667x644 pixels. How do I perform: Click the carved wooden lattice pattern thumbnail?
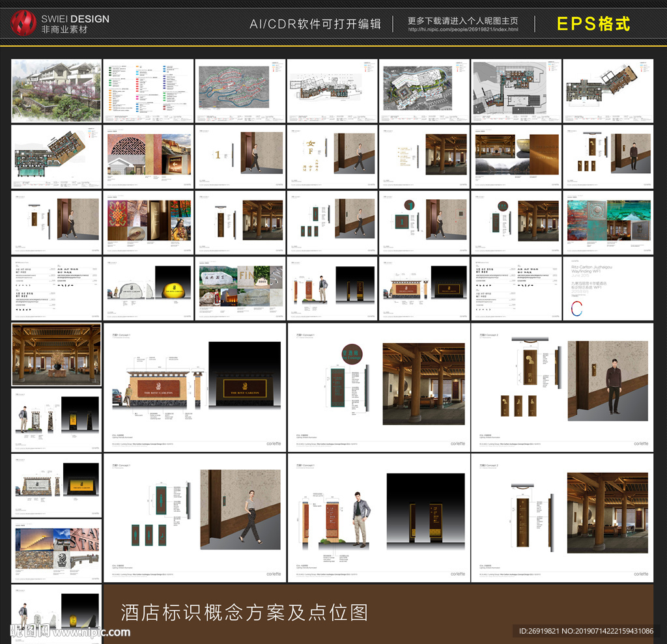(128, 147)
